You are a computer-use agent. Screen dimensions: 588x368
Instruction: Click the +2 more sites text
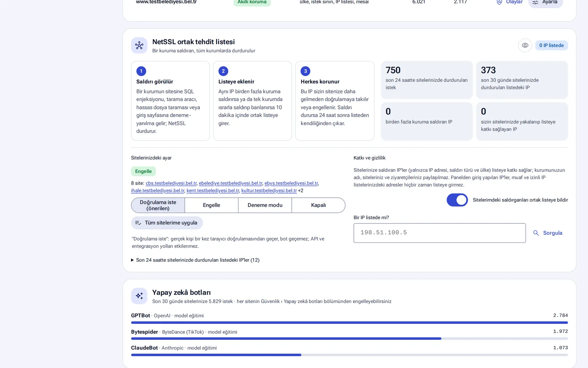pos(301,191)
